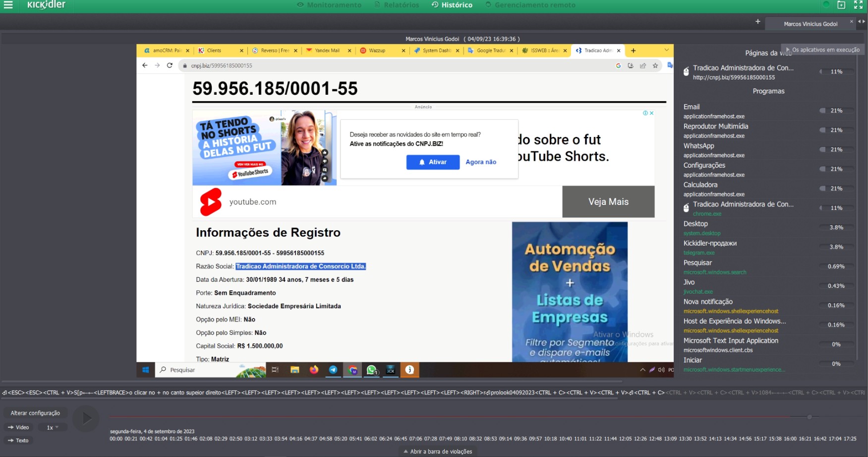Close the Marcos Vinicius Godoi tab
Screen dimensions: 868x457
[852, 21]
